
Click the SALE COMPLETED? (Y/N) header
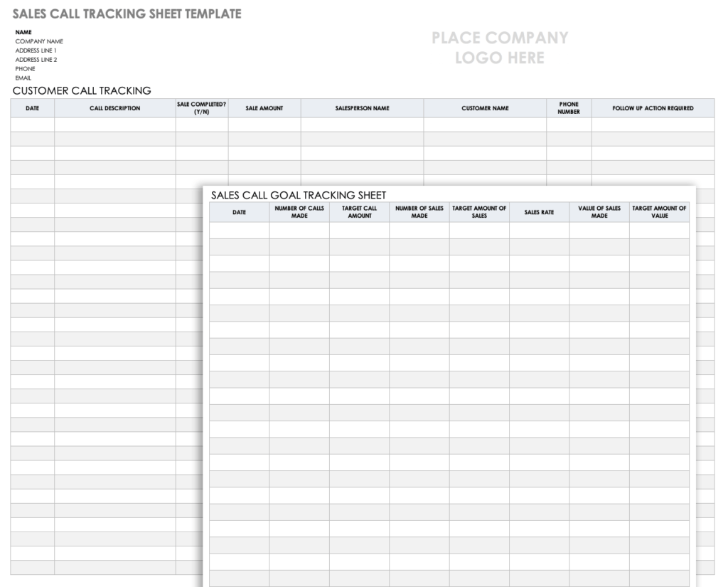click(202, 108)
